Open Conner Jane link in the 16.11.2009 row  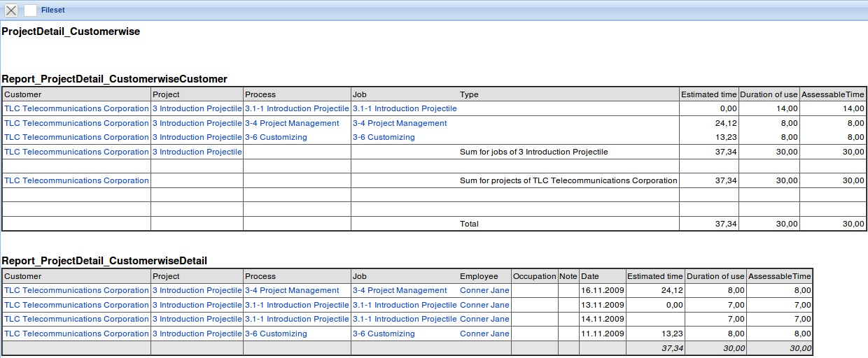[484, 290]
